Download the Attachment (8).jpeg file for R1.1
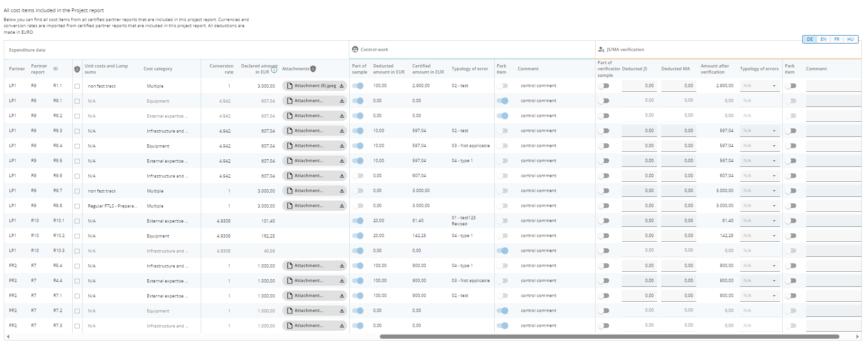The height and width of the screenshot is (342, 868). tap(342, 86)
